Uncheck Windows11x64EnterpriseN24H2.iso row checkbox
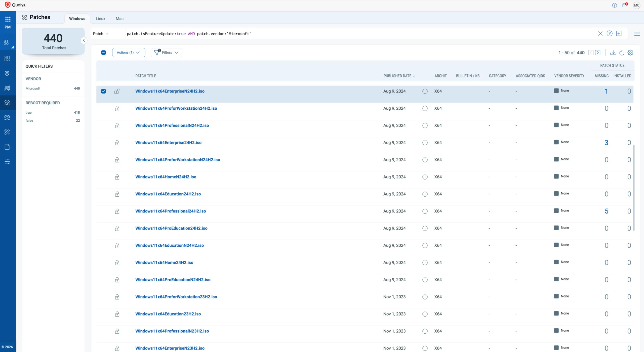This screenshot has height=352, width=644. point(103,91)
